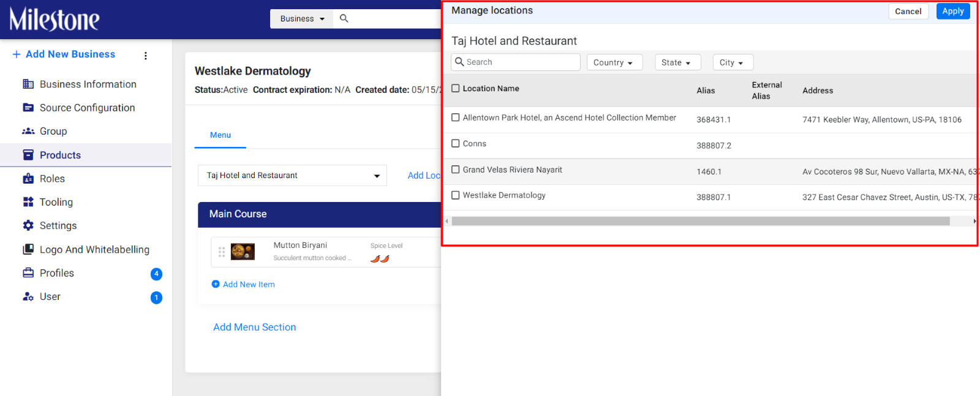980x396 pixels.
Task: Open Group in sidebar
Action: pyautogui.click(x=53, y=131)
